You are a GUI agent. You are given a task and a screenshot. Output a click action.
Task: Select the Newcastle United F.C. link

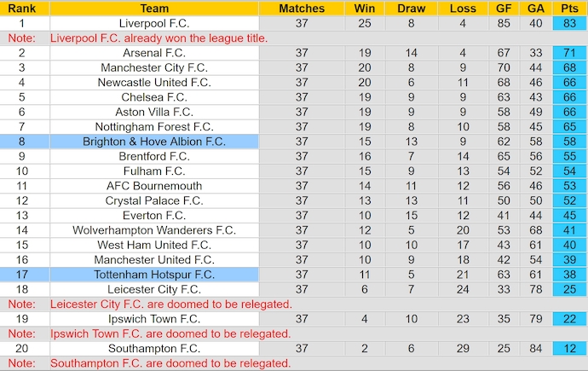click(x=154, y=83)
